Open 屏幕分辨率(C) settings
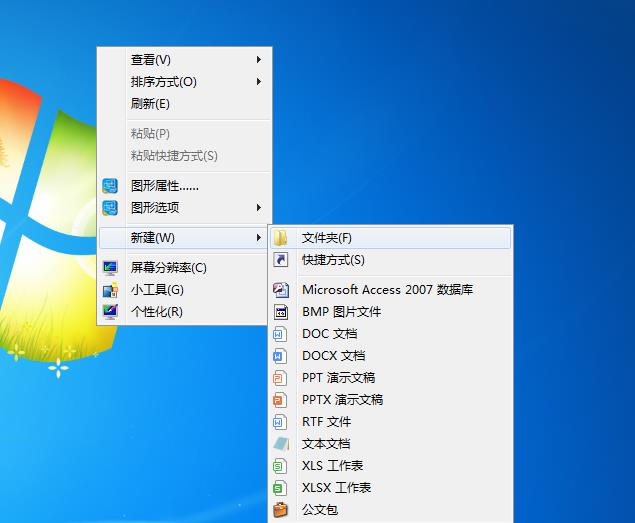The image size is (635, 523). click(185, 268)
